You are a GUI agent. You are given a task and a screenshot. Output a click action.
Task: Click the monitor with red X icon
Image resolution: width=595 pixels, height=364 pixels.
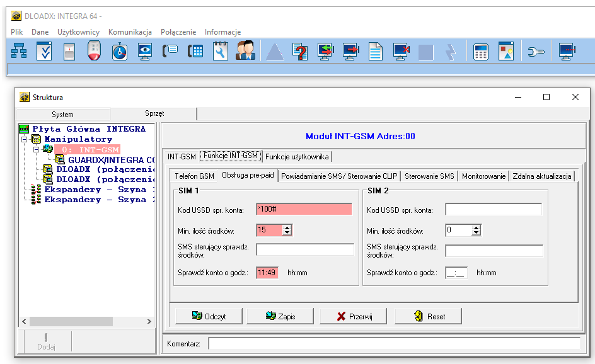(401, 51)
